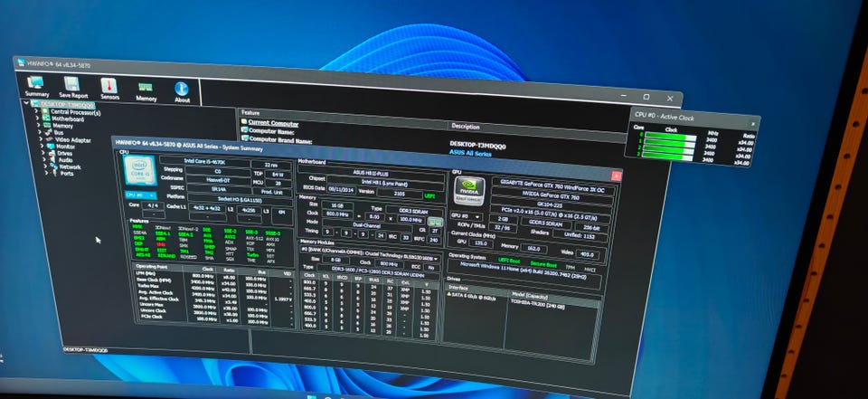Click the Intel Core i5 logo
The width and height of the screenshot is (868, 399).
pyautogui.click(x=140, y=173)
